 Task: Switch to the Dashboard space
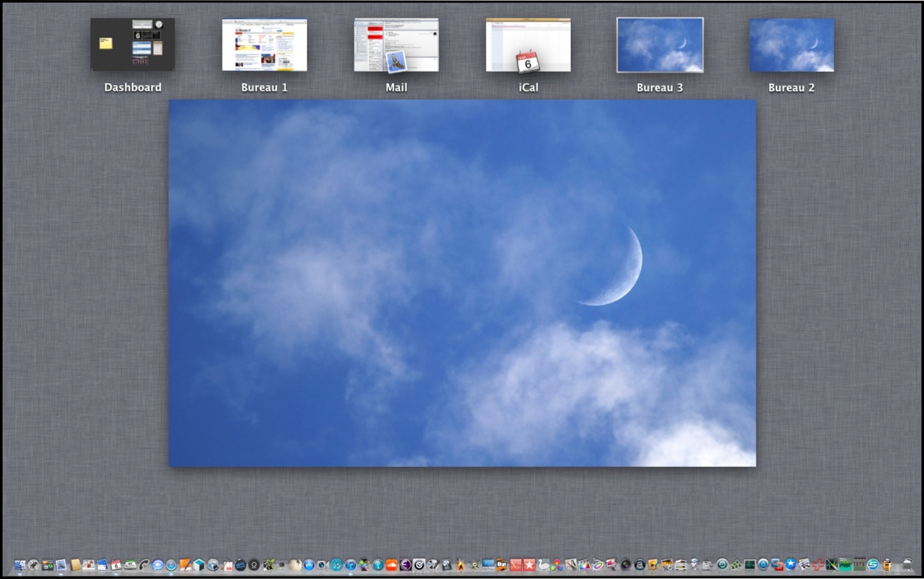(x=132, y=45)
